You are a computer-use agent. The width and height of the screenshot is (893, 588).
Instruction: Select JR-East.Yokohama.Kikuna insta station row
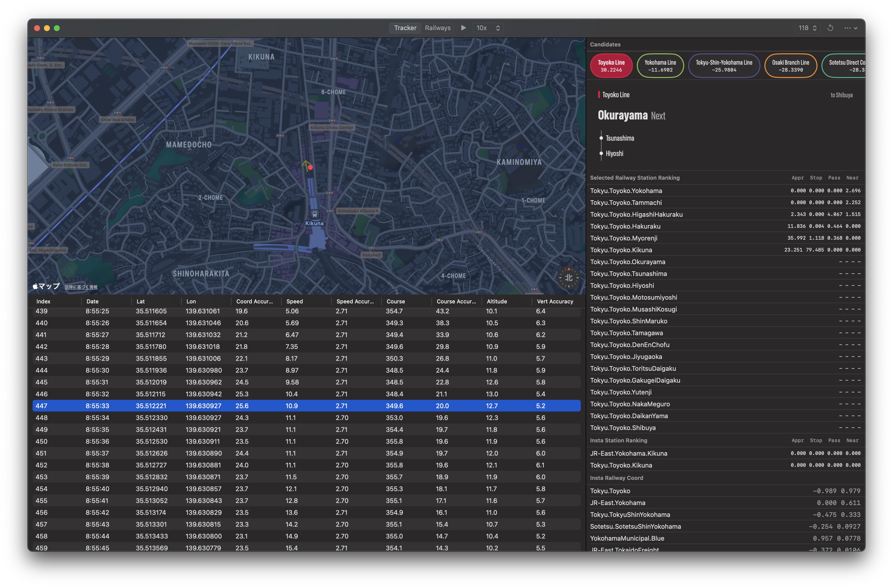point(725,453)
